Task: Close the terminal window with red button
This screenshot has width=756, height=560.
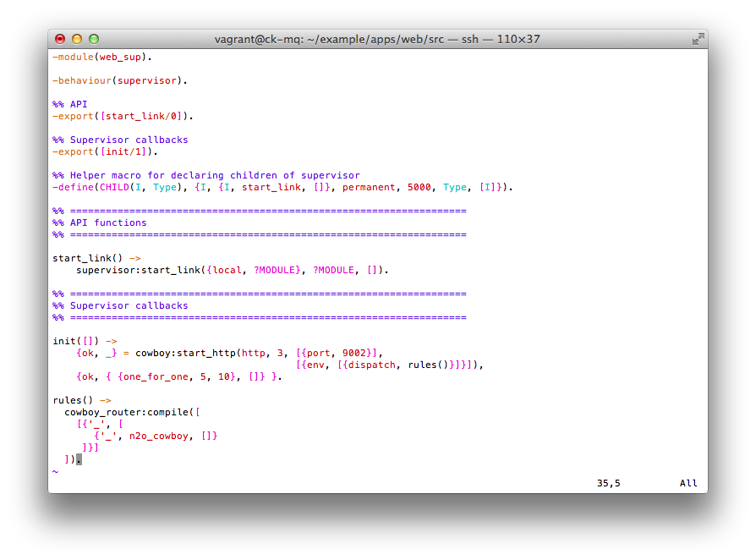Action: click(x=60, y=39)
